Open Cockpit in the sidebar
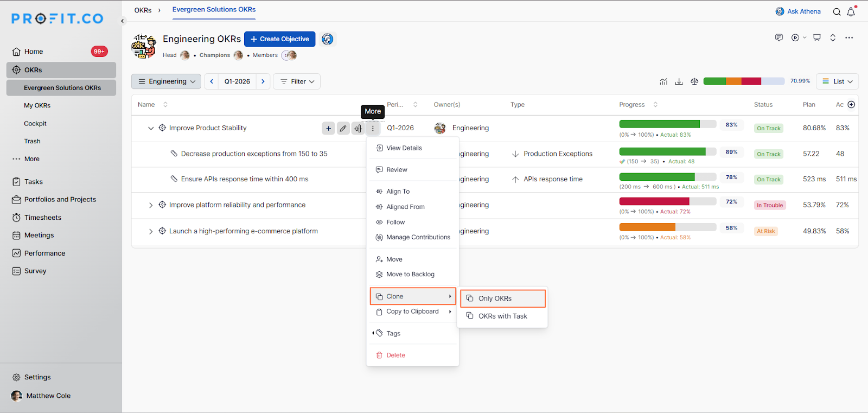Viewport: 868px width, 413px height. click(35, 124)
